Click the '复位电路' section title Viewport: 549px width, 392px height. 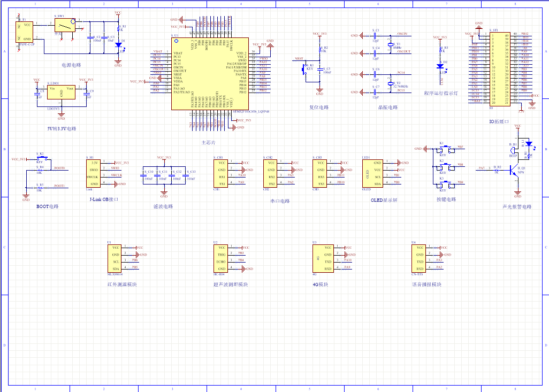coord(318,107)
